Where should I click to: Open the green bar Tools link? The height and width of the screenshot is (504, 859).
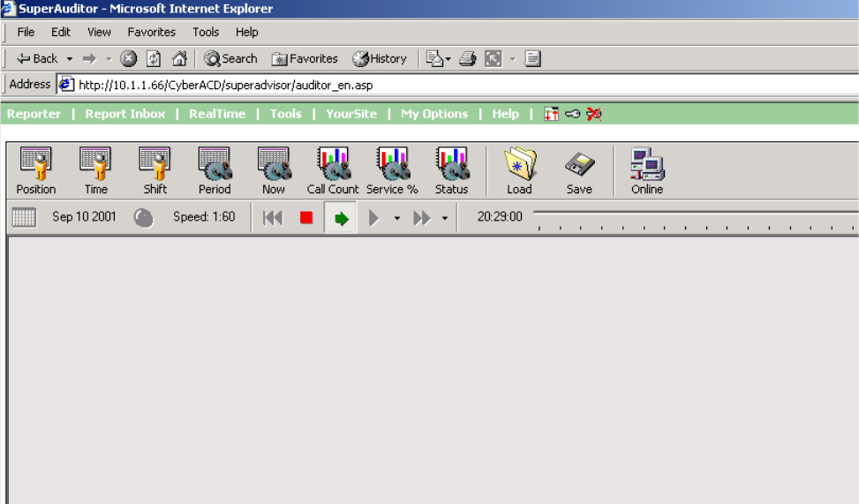[286, 113]
